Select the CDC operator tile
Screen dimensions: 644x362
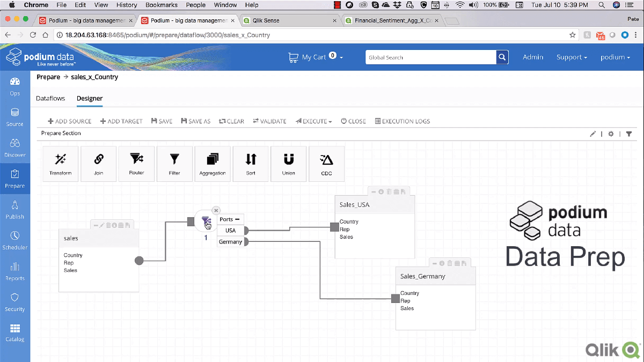tap(327, 164)
